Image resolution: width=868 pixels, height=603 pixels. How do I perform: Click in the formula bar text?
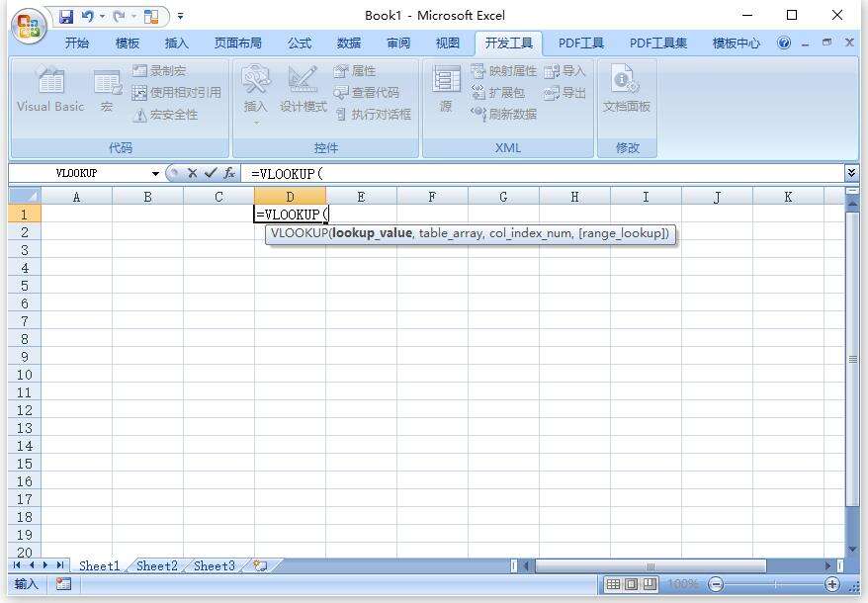(287, 174)
